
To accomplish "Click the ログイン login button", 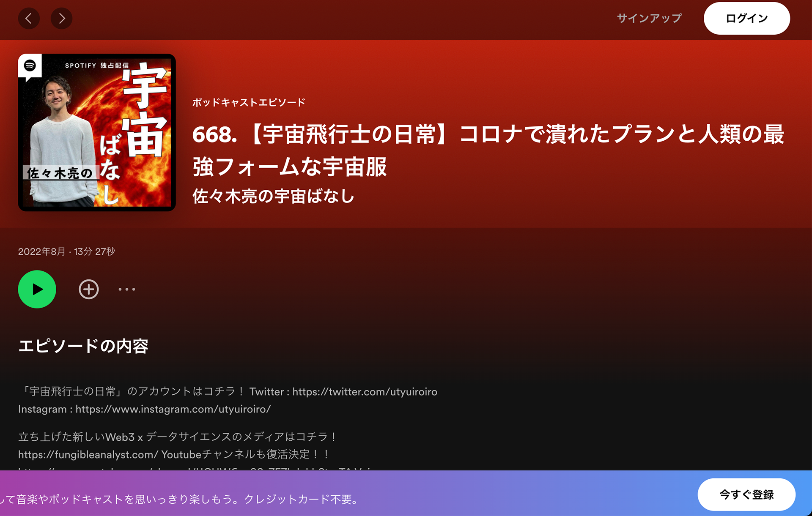I will coord(746,18).
